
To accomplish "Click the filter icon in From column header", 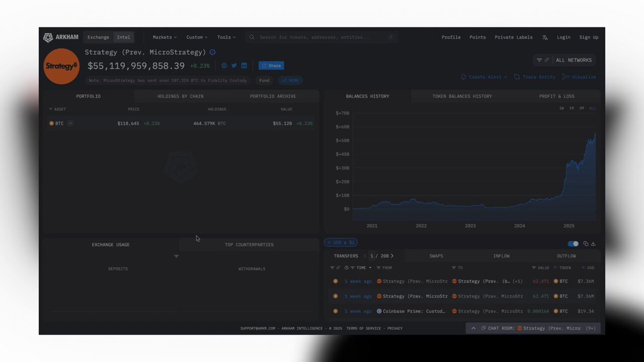I will 379,268.
